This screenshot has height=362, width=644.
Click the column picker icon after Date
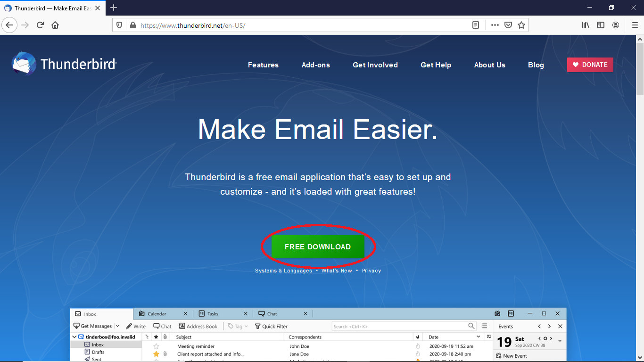point(488,337)
